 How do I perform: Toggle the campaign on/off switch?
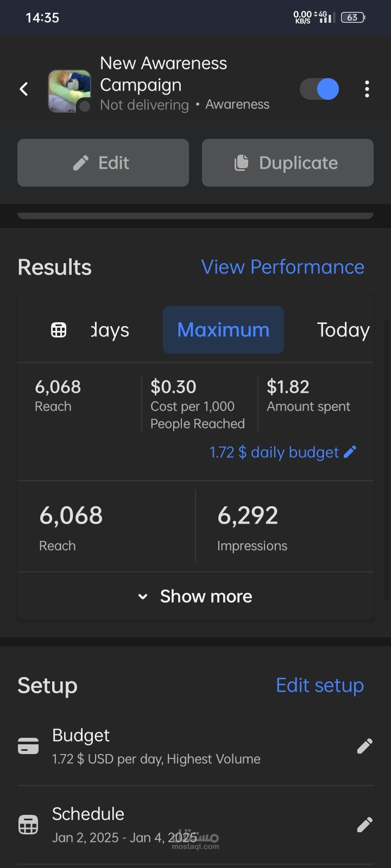(320, 89)
